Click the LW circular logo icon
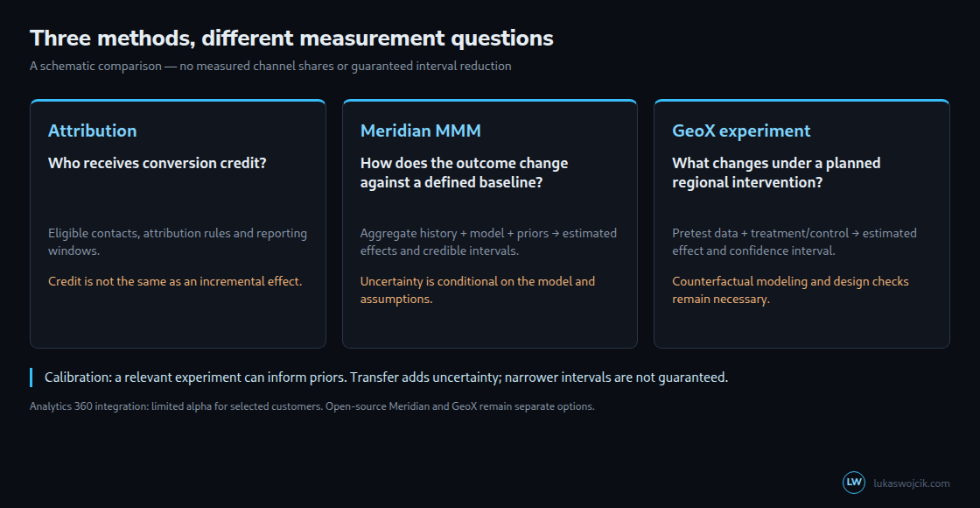The width and height of the screenshot is (980, 508). [854, 483]
